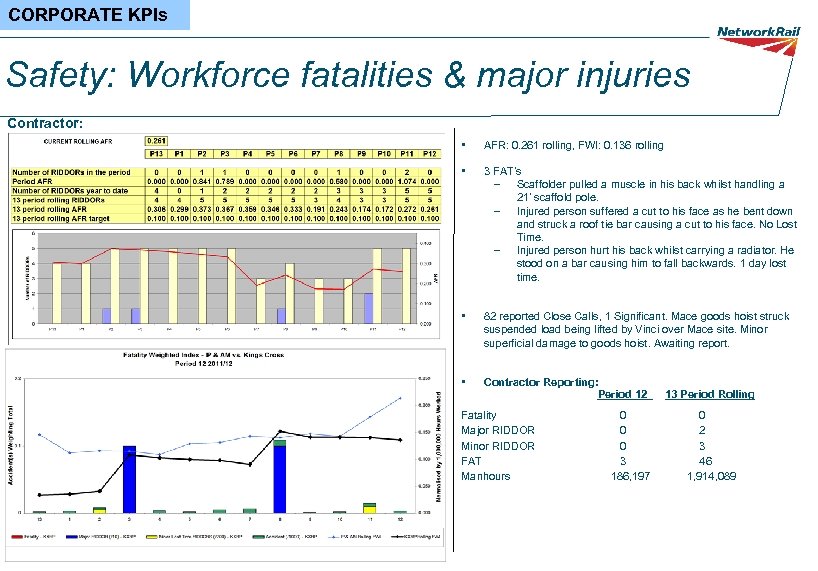Click the underlined 'Period 12' column heading
This screenshot has height=571, width=818.
tap(624, 394)
